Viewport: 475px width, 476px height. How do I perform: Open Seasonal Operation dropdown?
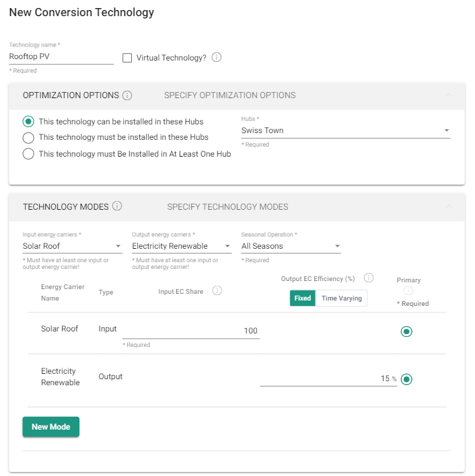tap(291, 246)
